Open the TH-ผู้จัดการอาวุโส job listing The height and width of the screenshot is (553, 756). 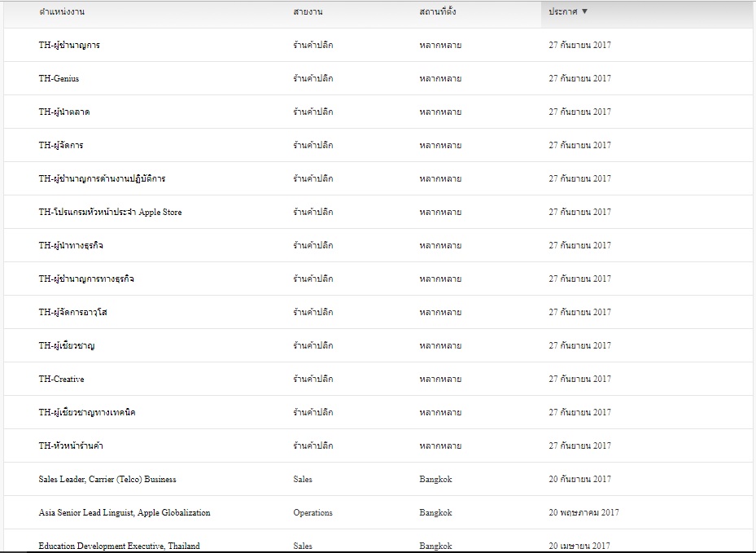(x=72, y=313)
